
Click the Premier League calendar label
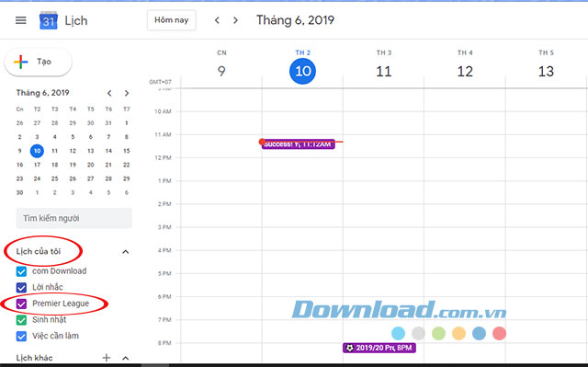click(x=61, y=304)
